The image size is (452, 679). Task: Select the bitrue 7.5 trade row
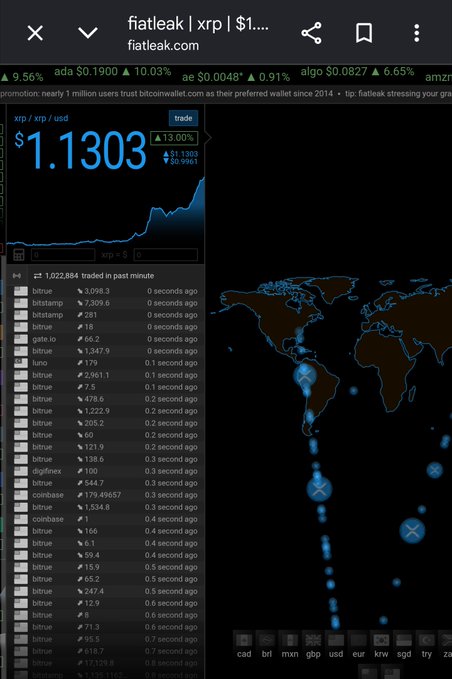106,387
